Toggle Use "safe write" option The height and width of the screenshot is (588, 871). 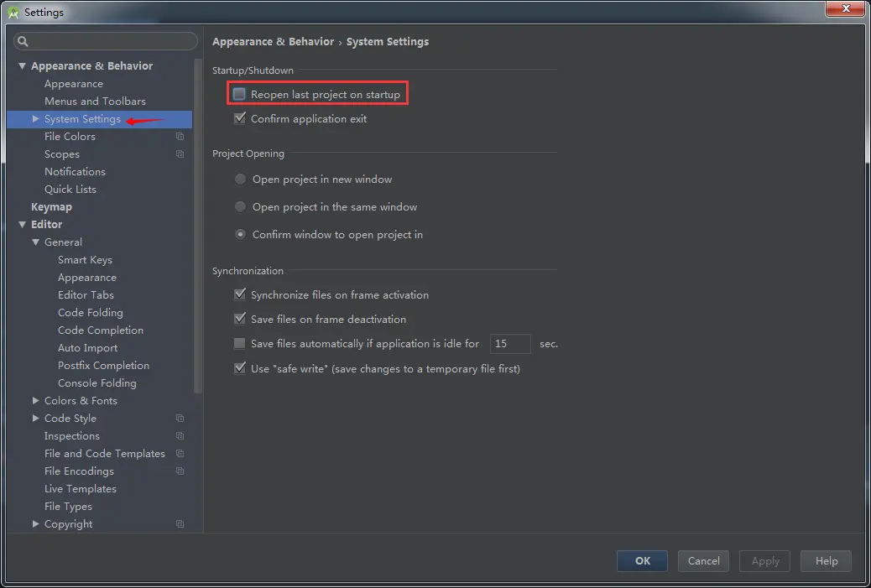(239, 368)
